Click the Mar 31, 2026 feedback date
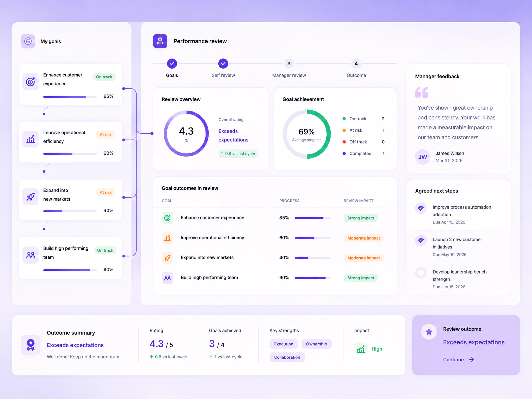Image resolution: width=532 pixels, height=399 pixels. tap(449, 161)
